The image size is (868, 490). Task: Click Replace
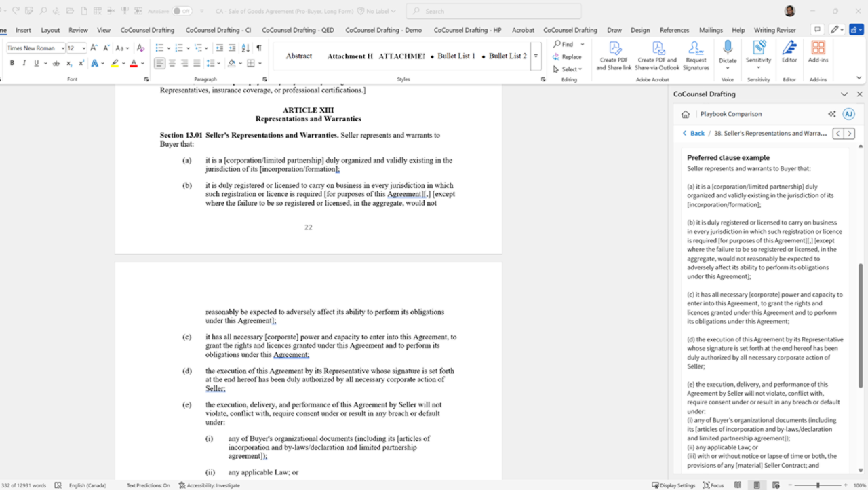[x=568, y=56]
